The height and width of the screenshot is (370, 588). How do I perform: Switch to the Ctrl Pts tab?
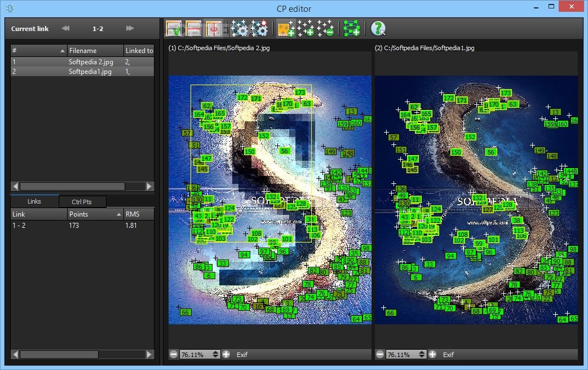tap(82, 202)
